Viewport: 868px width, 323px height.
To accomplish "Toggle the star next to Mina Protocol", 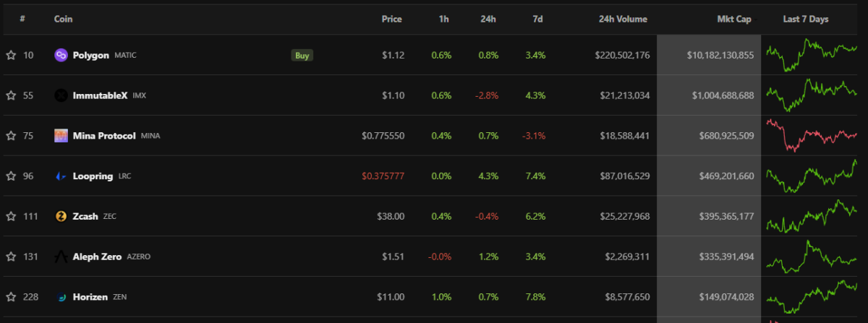I will point(11,136).
